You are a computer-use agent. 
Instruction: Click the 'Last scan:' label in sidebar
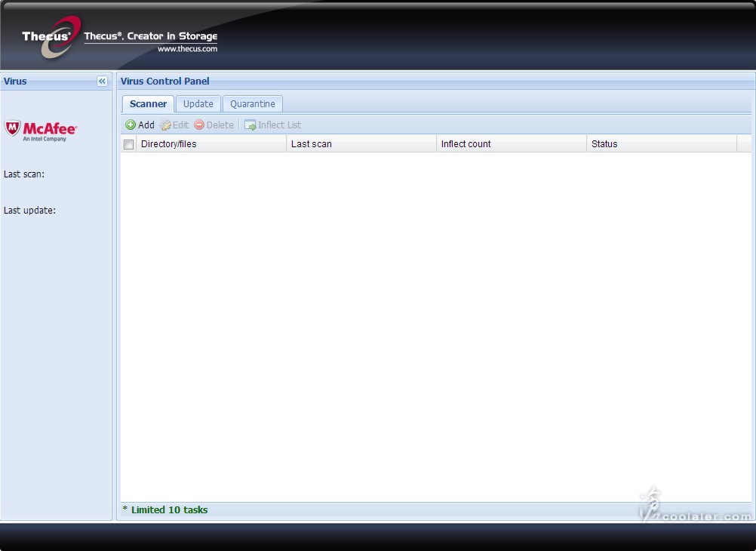coord(24,174)
